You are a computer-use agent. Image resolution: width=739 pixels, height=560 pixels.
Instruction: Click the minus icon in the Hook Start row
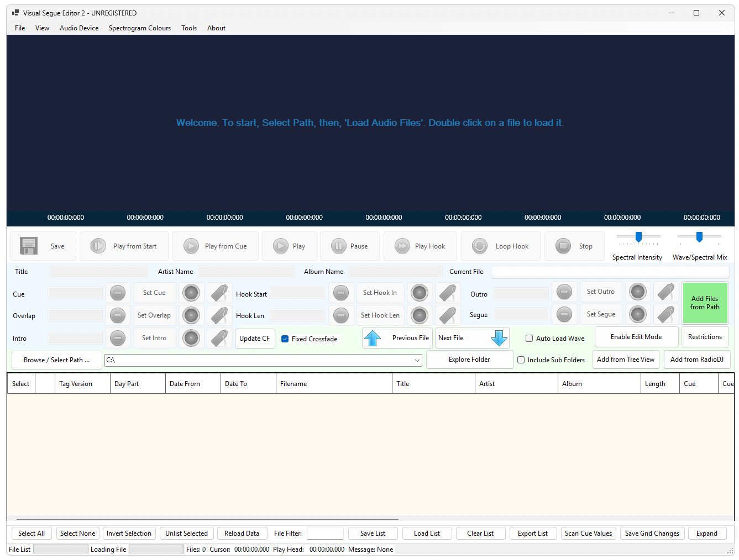[341, 293]
